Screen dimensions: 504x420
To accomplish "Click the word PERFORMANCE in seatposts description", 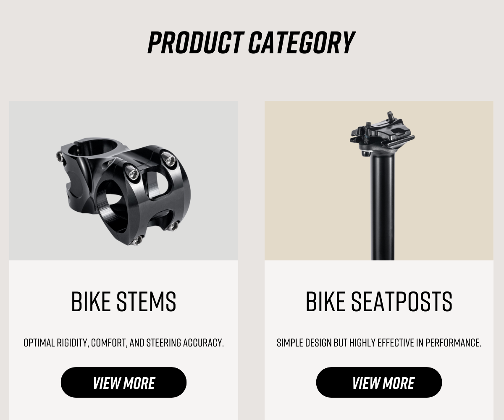I will point(453,343).
